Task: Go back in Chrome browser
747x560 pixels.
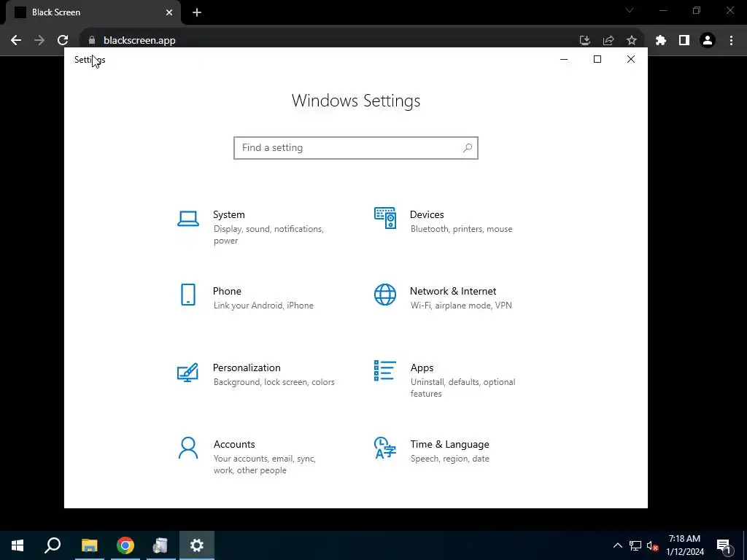Action: (x=16, y=41)
